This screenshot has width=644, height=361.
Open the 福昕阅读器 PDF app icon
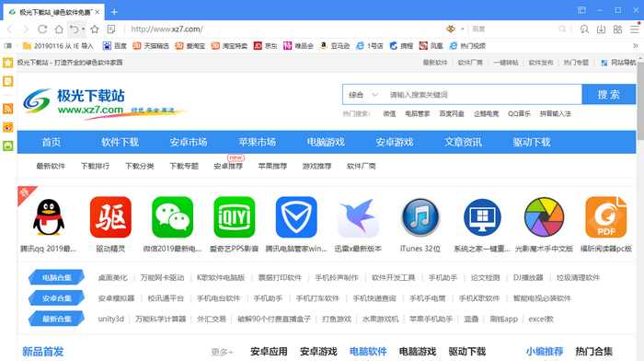[x=606, y=217]
